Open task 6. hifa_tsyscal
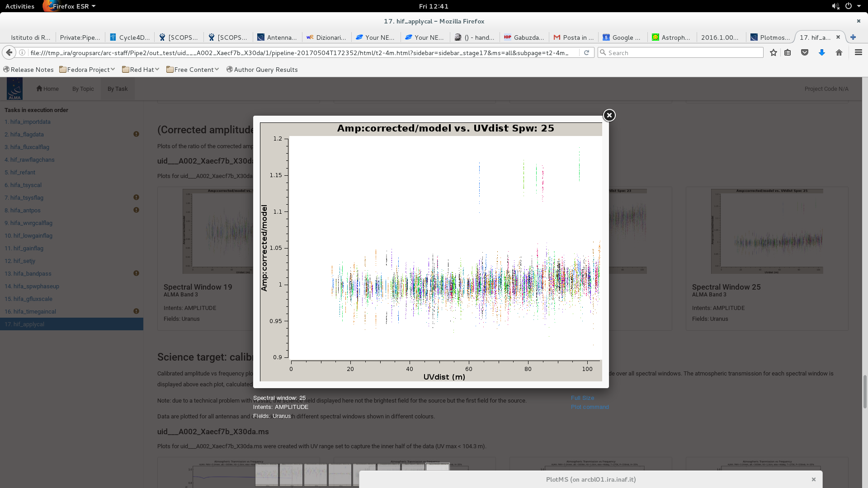 point(23,185)
